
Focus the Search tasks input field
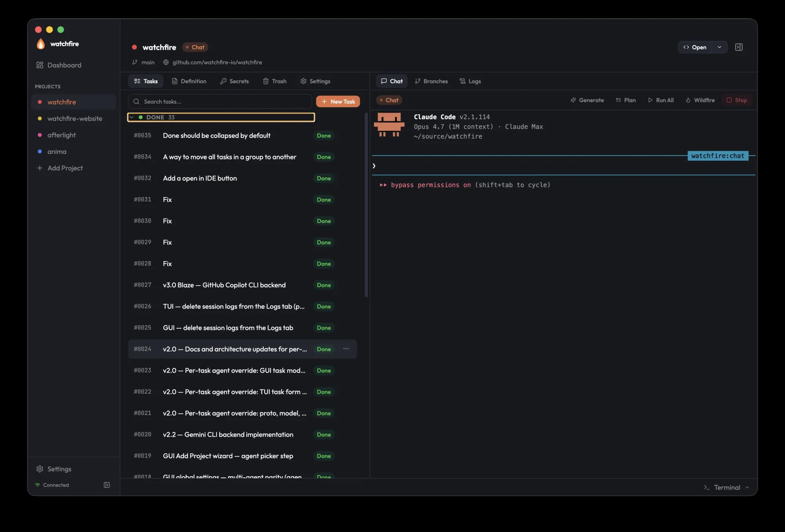coord(220,102)
